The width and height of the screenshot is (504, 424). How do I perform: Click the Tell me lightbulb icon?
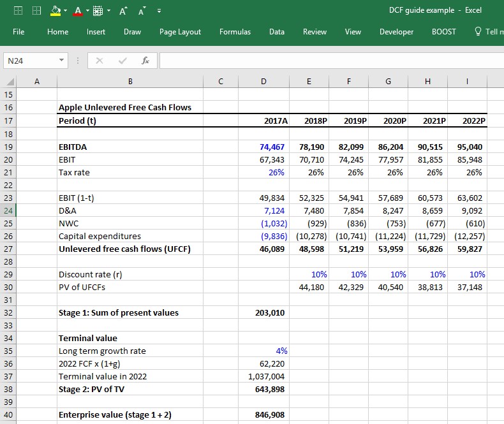click(x=478, y=31)
